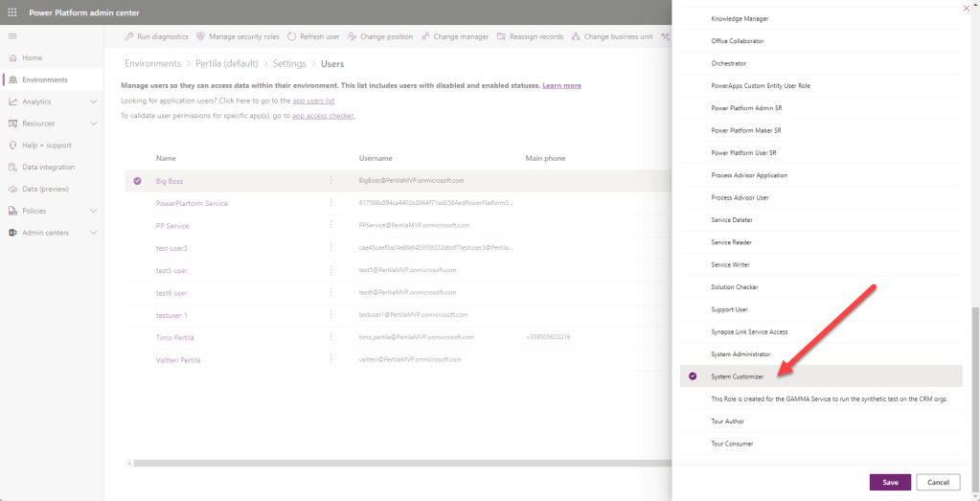Open Data integration in the sidebar
The height and width of the screenshot is (501, 980).
[48, 167]
